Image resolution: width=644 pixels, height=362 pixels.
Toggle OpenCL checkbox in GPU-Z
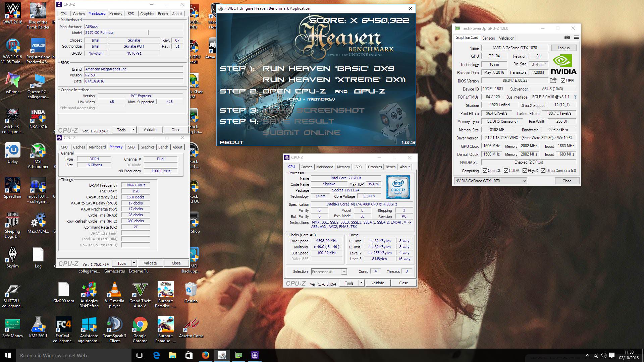point(485,171)
